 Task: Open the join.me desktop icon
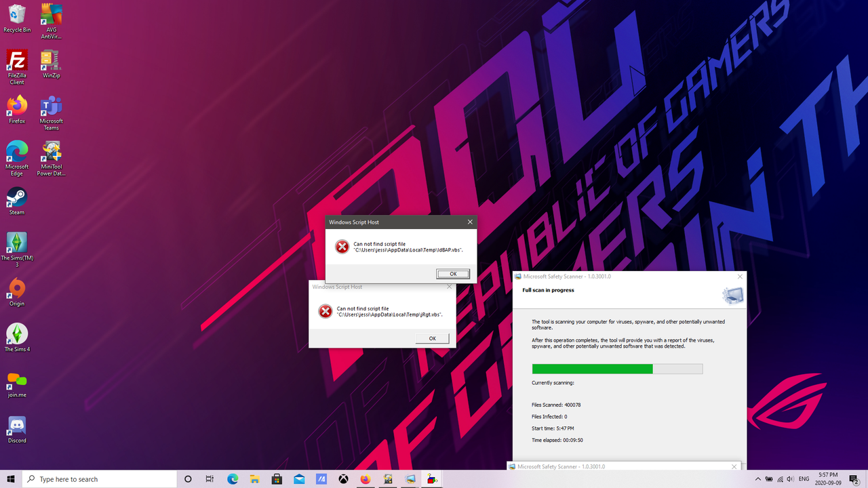[16, 381]
